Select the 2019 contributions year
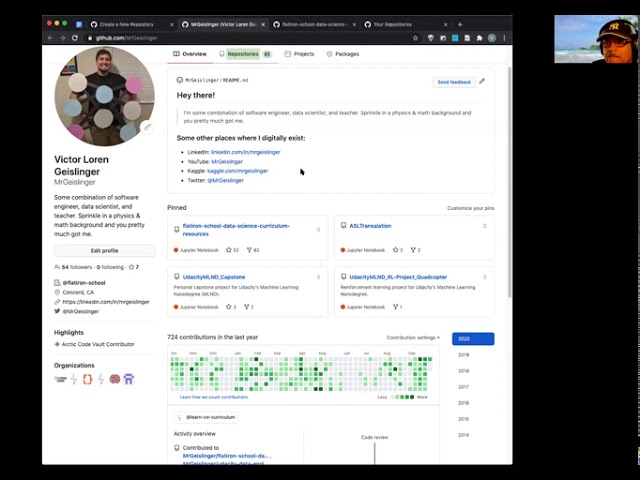The height and width of the screenshot is (480, 640). tap(464, 355)
